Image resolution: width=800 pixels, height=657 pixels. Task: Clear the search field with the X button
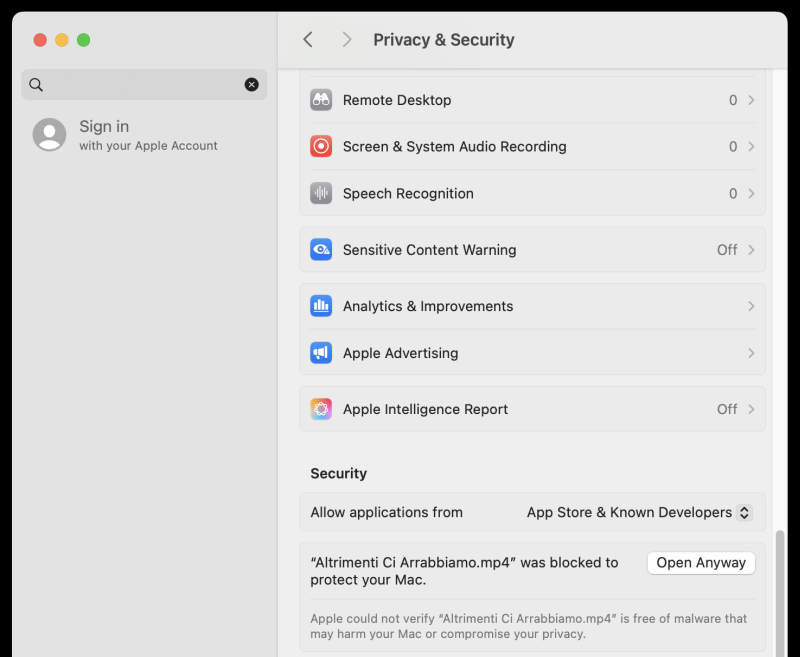(252, 85)
